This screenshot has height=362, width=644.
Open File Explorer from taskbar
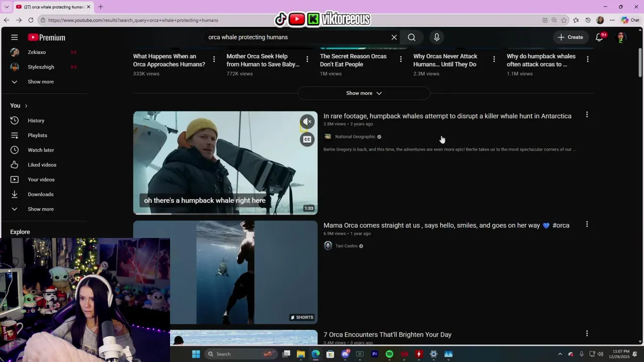tap(301, 354)
